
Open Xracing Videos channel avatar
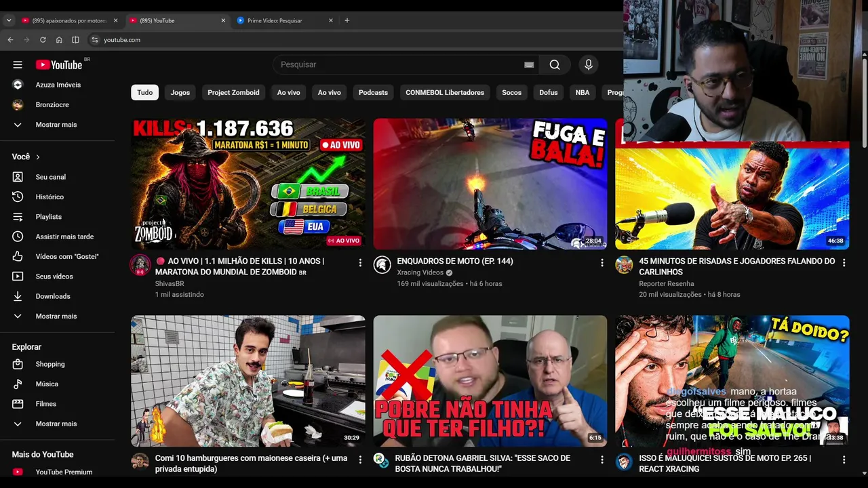[382, 265]
